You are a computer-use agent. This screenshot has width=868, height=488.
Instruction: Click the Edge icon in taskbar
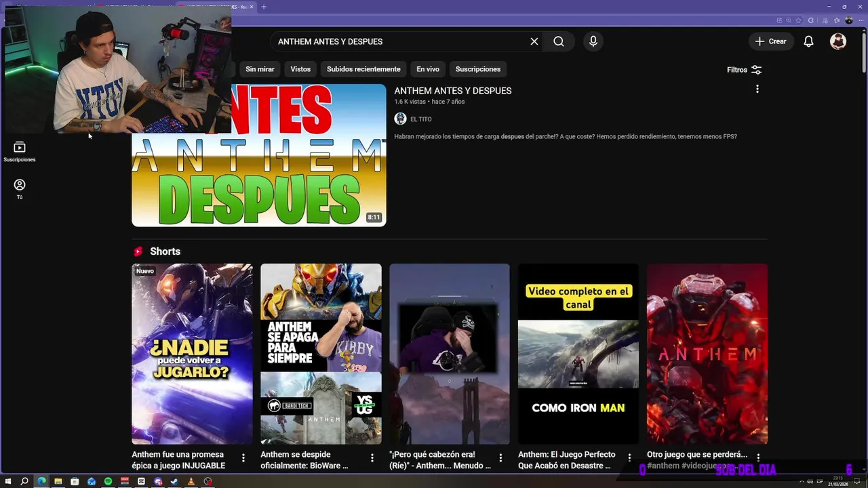point(41,481)
